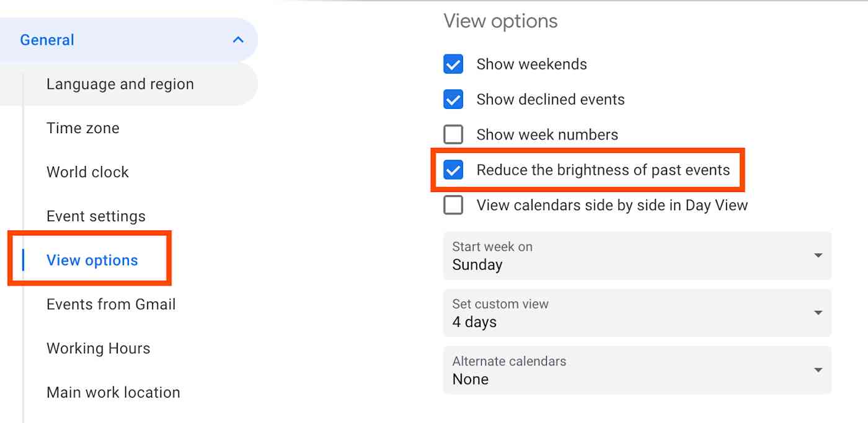Screen dimensions: 868x423
Task: Click the View options page heading
Action: point(500,20)
